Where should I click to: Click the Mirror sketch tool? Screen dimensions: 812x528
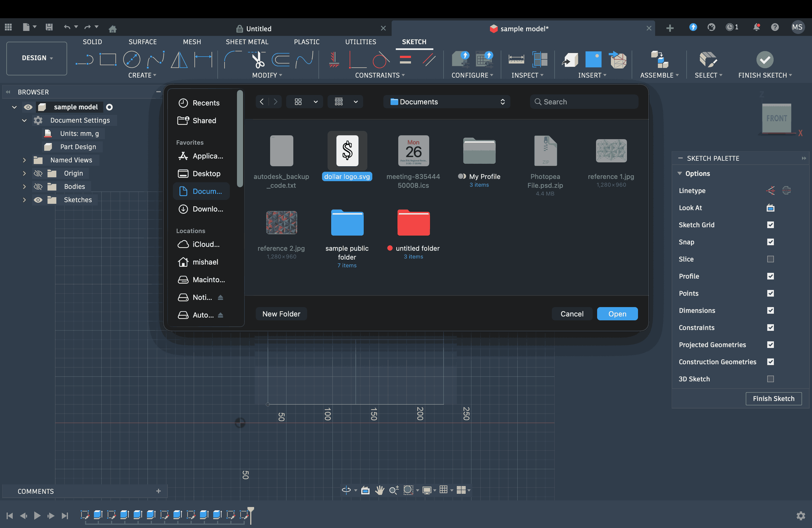(179, 60)
